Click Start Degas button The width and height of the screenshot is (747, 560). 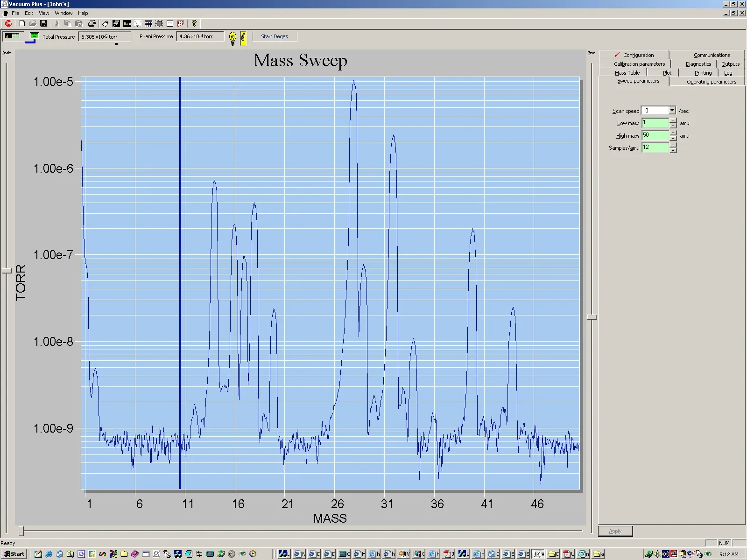click(275, 36)
